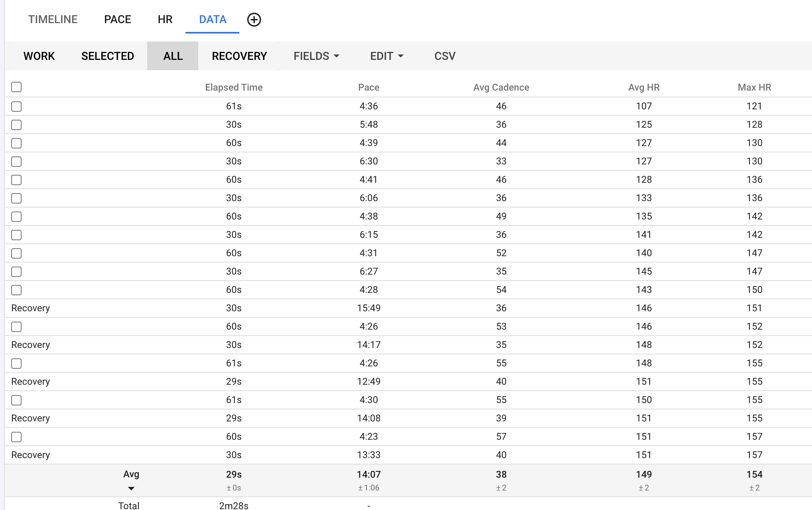Tick checkbox for lap with 5:48 pace
812x510 pixels.
pos(16,125)
